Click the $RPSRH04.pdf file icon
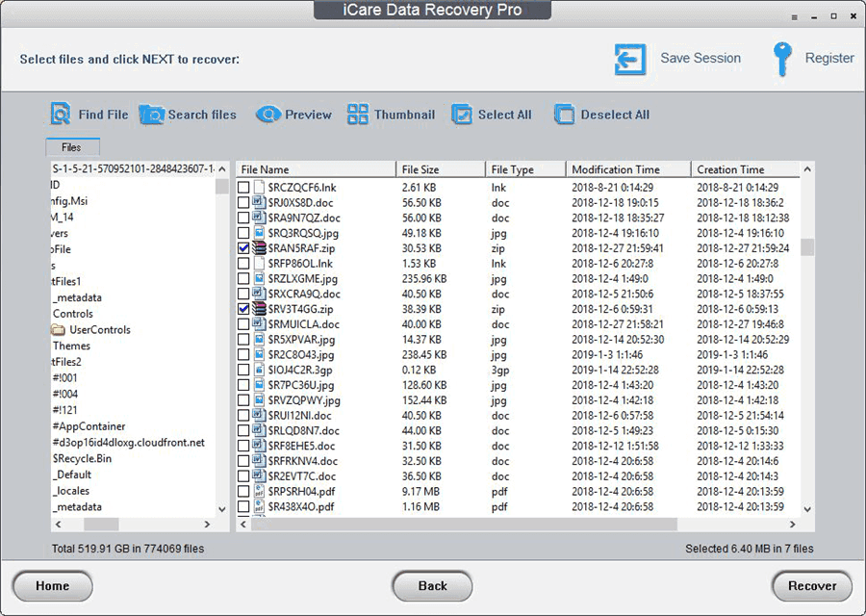 (x=259, y=491)
